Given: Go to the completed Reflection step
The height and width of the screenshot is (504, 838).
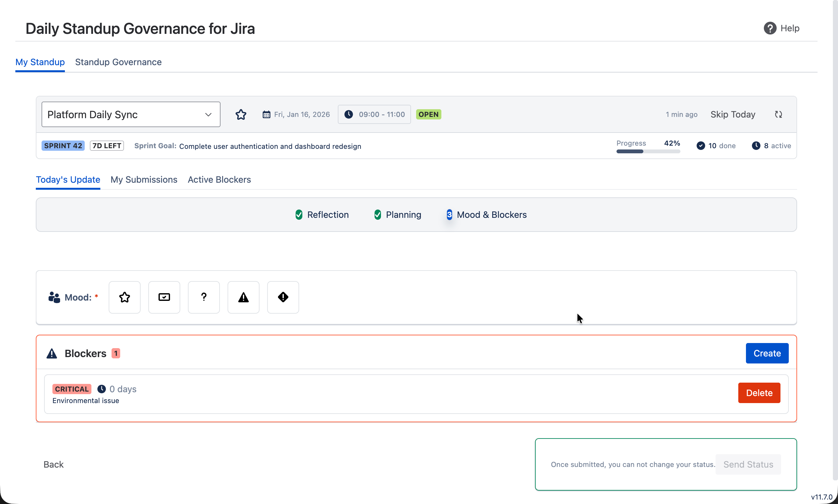Looking at the screenshot, I should 322,215.
